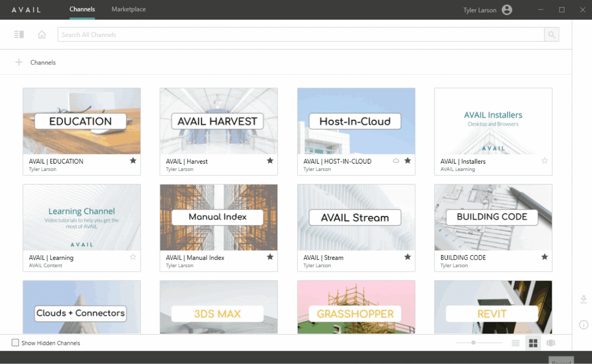Favorite the AVAIL | Installers channel star
Viewport: 592px width, 364px height.
click(x=545, y=161)
